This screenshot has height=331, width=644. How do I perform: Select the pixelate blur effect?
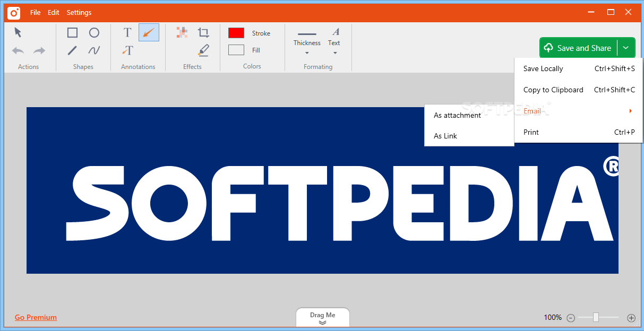[182, 32]
